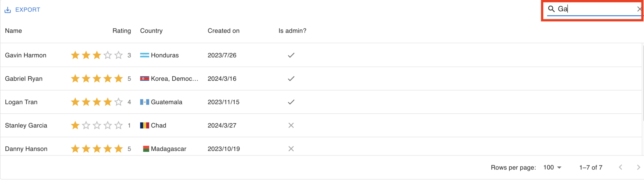Screen dimensions: 644x184
Task: Click the X icon to clear the search
Action: point(640,9)
